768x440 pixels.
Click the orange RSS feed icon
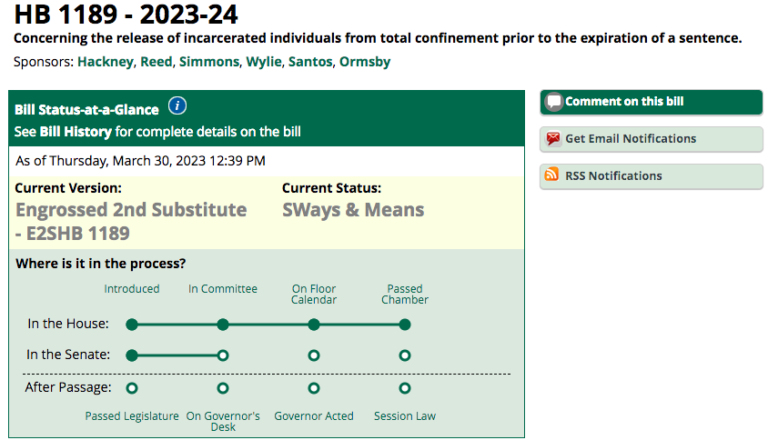point(552,176)
